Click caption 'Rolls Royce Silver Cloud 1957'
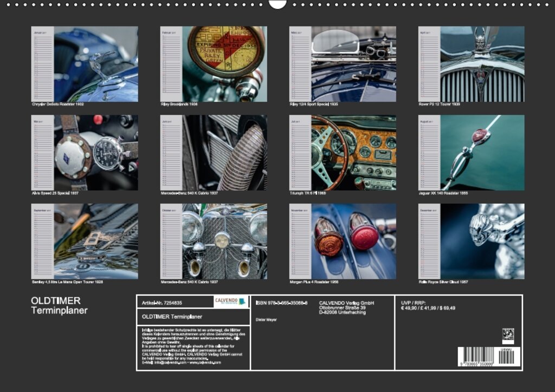 [x=443, y=282]
